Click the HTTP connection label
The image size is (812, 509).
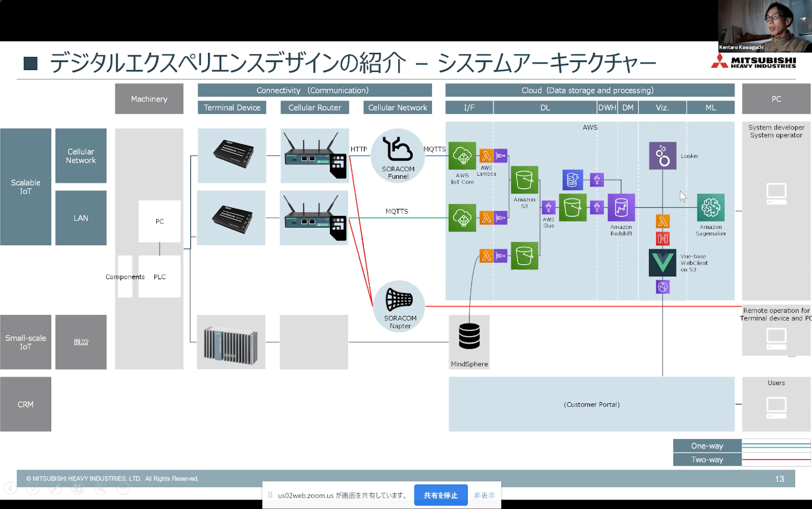click(x=358, y=149)
